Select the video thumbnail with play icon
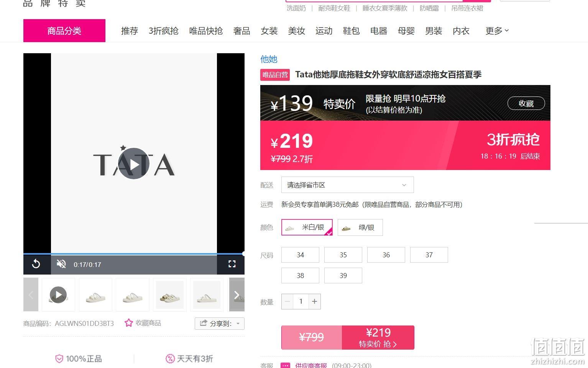Viewport: 588px width, 368px height. pos(58,294)
